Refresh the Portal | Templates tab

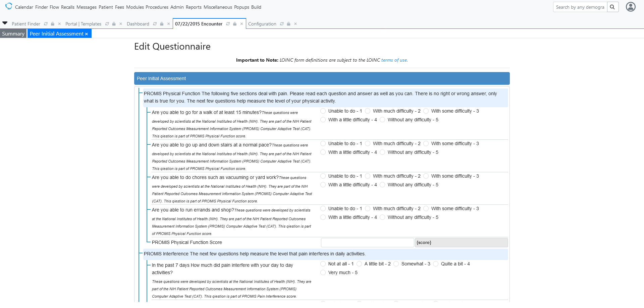107,24
